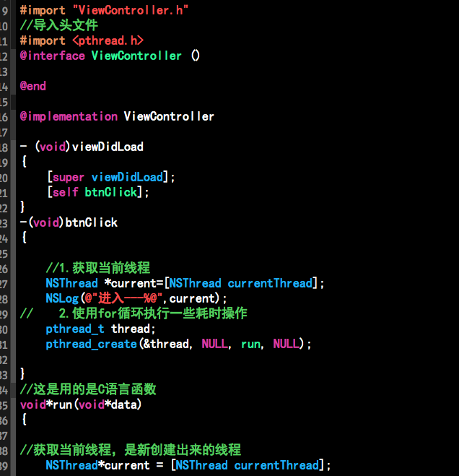
Task: Click ViewController on the @interface line
Action: (136, 56)
